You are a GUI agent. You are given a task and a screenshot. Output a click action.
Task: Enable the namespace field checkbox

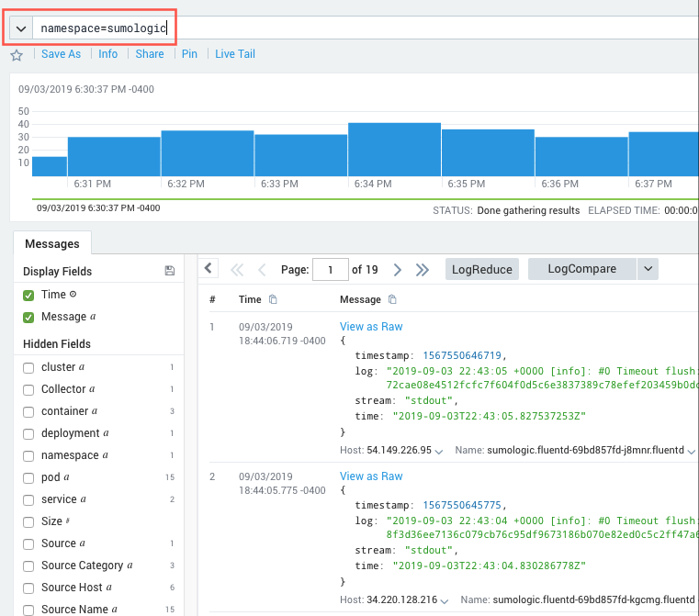28,455
